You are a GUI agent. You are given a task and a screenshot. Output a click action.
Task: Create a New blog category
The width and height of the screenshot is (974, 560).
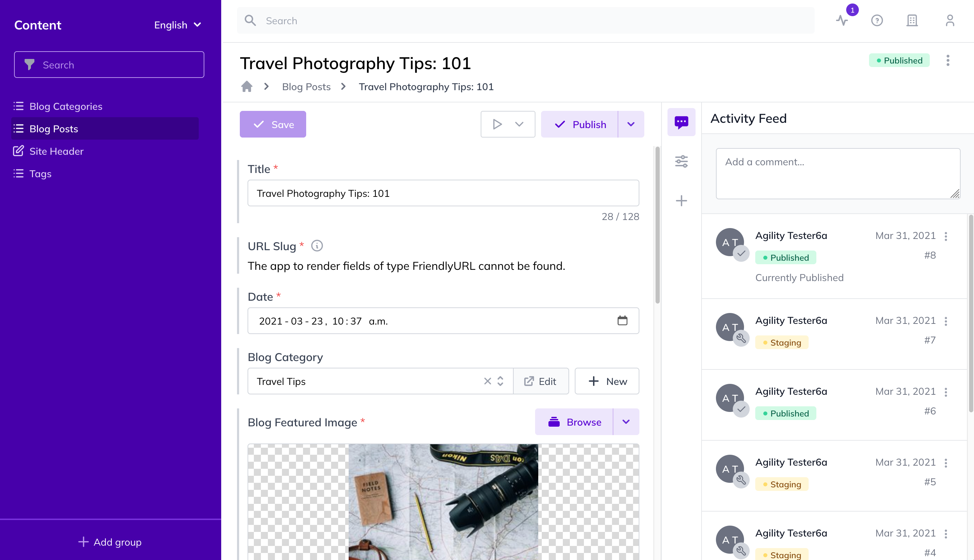[607, 381]
